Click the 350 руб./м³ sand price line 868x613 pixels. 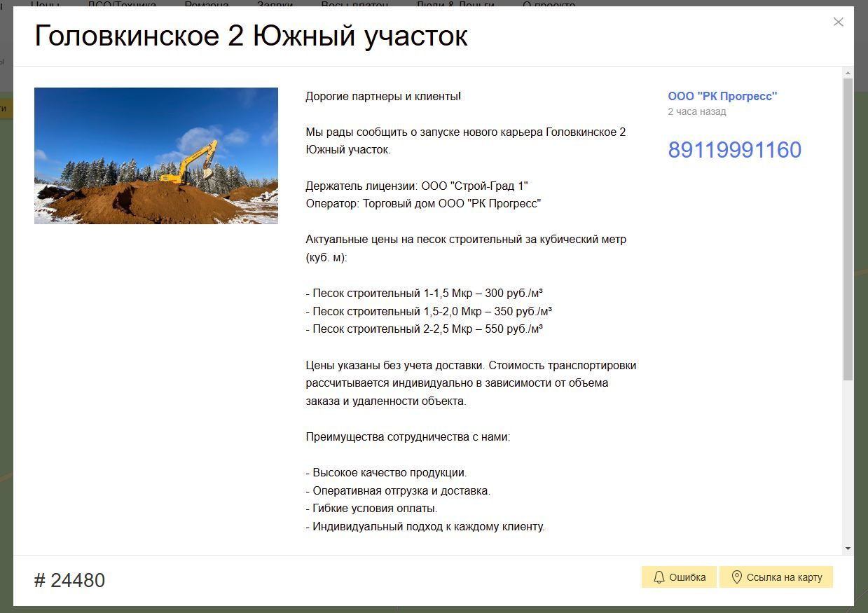(x=429, y=311)
